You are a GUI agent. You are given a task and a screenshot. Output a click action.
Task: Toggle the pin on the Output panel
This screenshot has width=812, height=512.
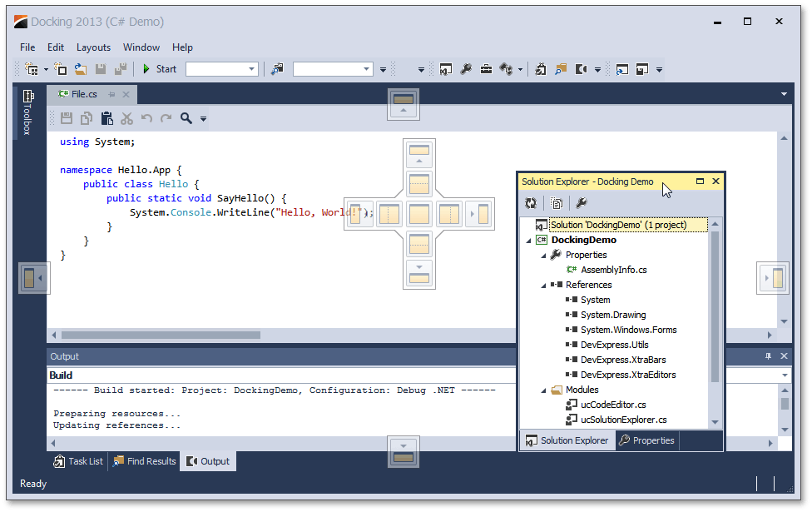pos(768,356)
